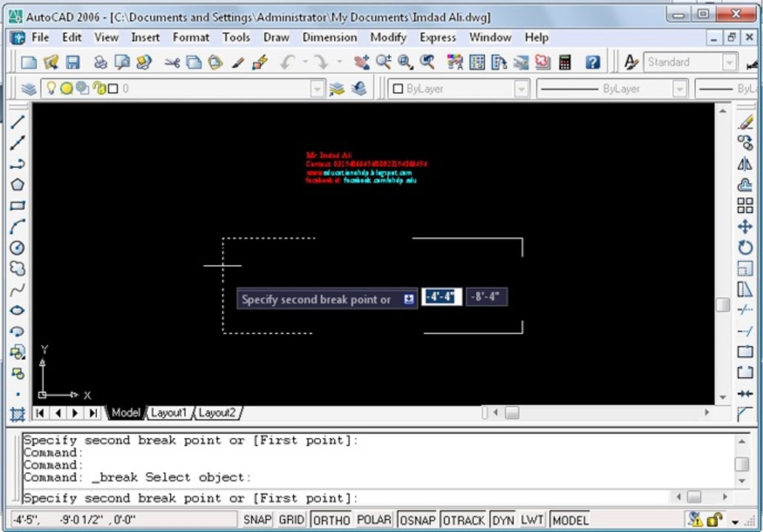Open status bar tray menu arrow

[735, 522]
